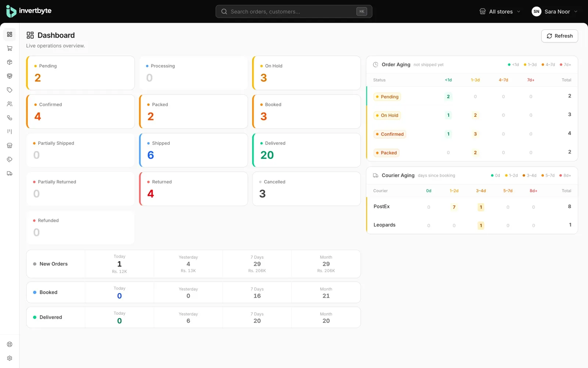Open the Confirmed orders card
The width and height of the screenshot is (588, 368).
[80, 112]
